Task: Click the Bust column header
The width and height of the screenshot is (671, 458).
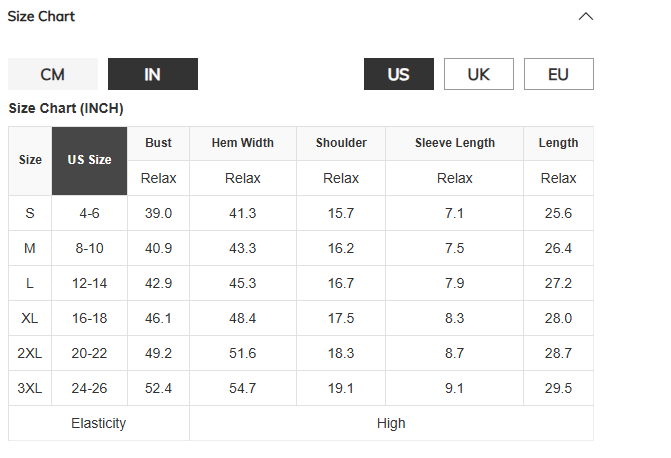Action: click(x=158, y=143)
